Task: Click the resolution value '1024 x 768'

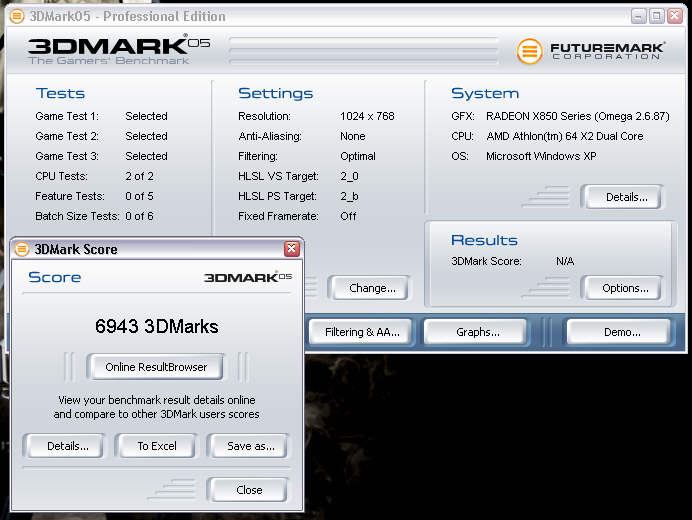Action: 367,116
